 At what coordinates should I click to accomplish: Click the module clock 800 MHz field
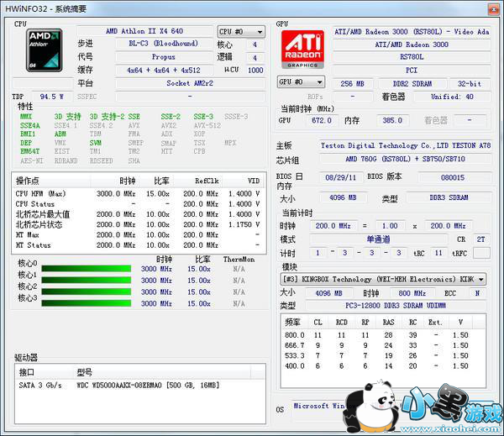[412, 293]
